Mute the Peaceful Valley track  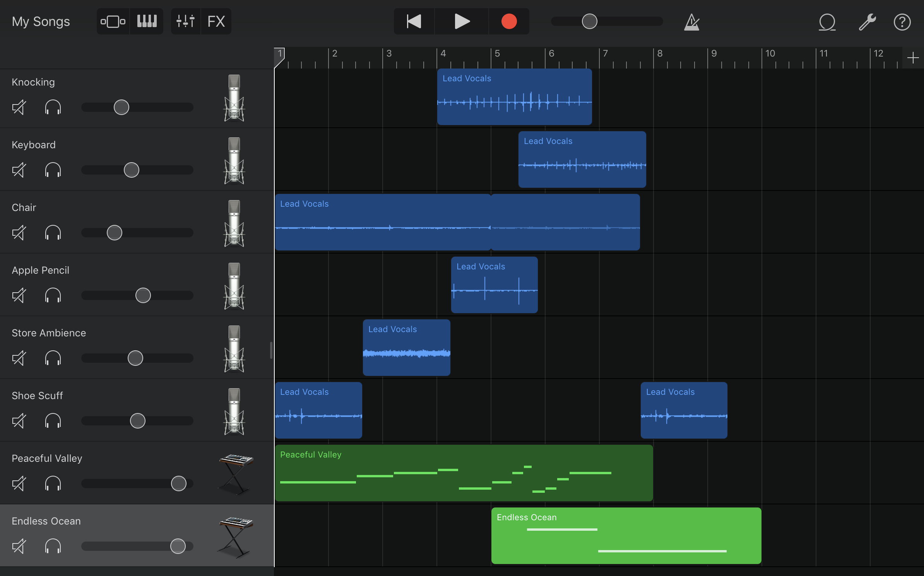[x=19, y=483]
